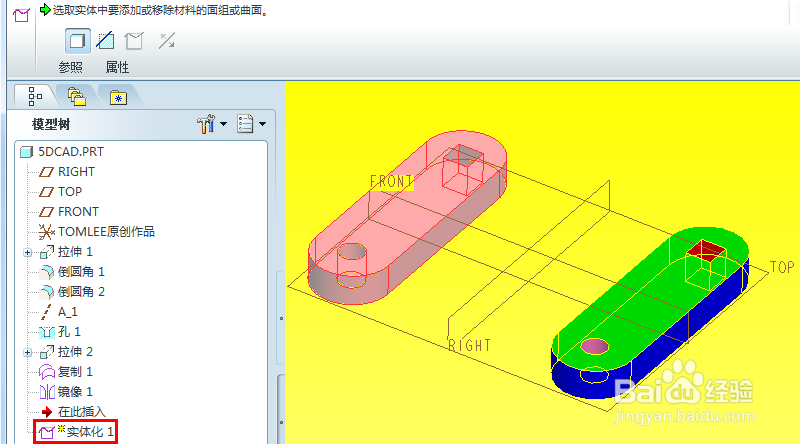Click the coordinate system icon beside TOMLEE原创作品
The width and height of the screenshot is (800, 444).
[46, 232]
